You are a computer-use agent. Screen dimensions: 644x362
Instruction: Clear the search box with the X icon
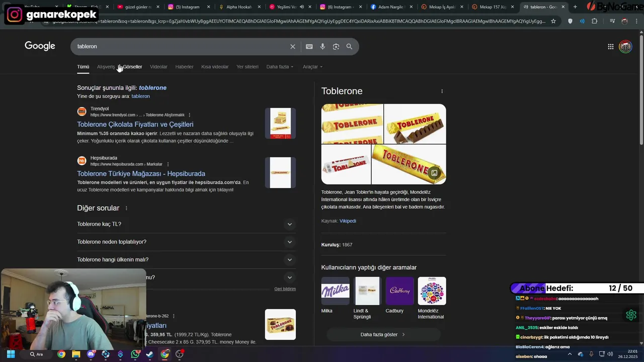[x=293, y=46]
